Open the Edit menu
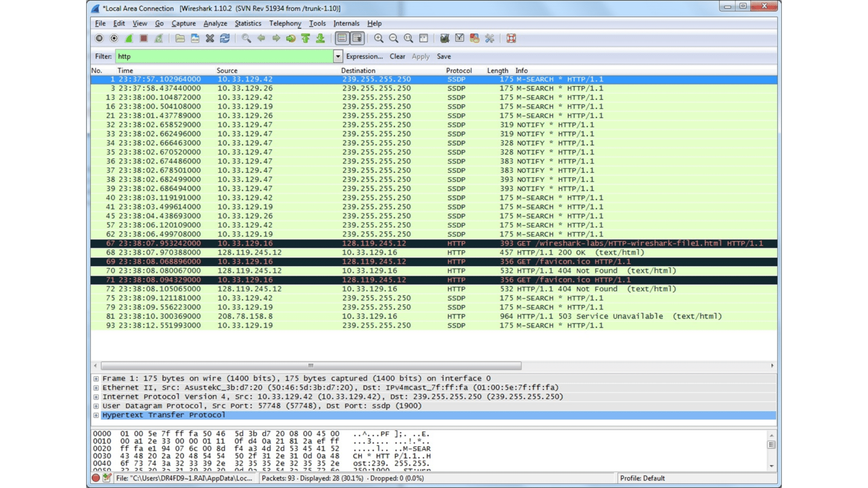This screenshot has height=488, width=868. point(119,23)
